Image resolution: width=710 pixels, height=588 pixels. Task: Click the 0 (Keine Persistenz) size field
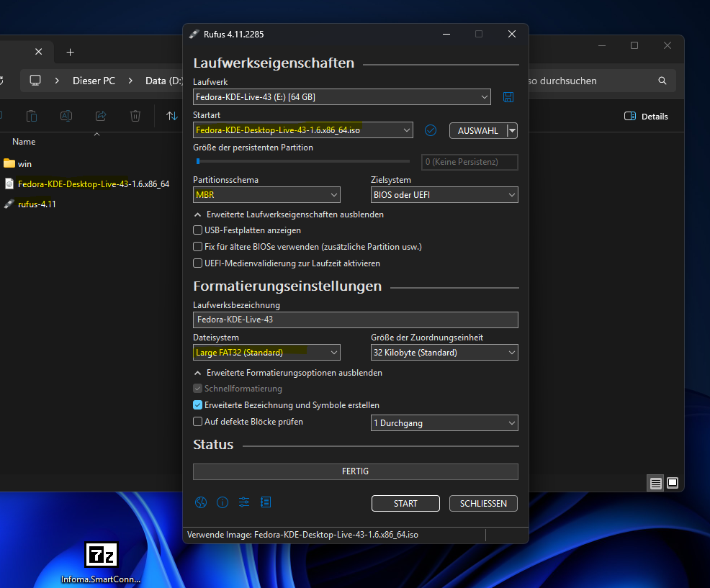tap(469, 162)
